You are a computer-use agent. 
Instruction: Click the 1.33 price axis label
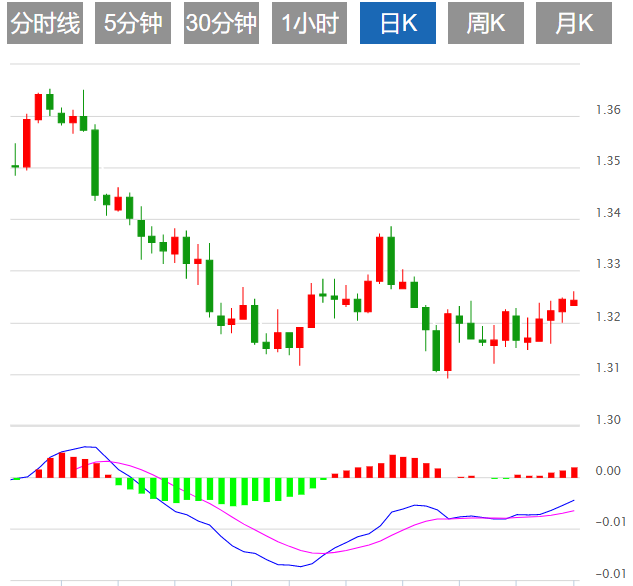(x=608, y=264)
